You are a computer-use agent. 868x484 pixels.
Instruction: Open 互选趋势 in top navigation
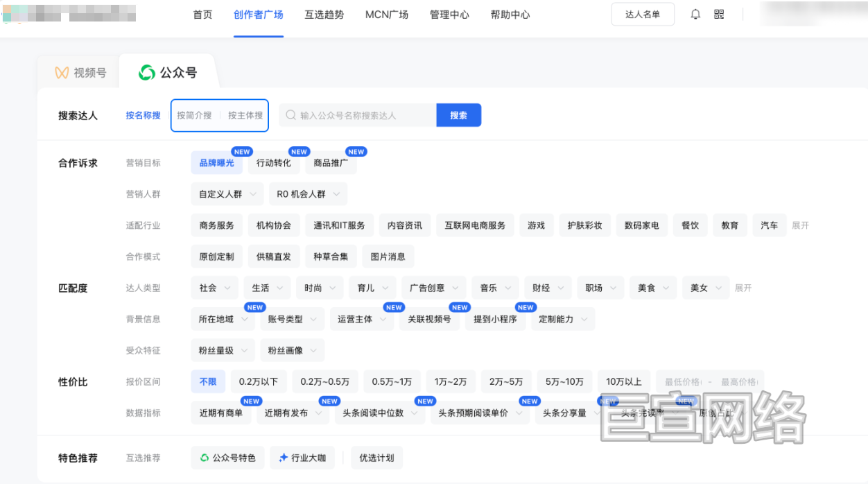coord(324,15)
